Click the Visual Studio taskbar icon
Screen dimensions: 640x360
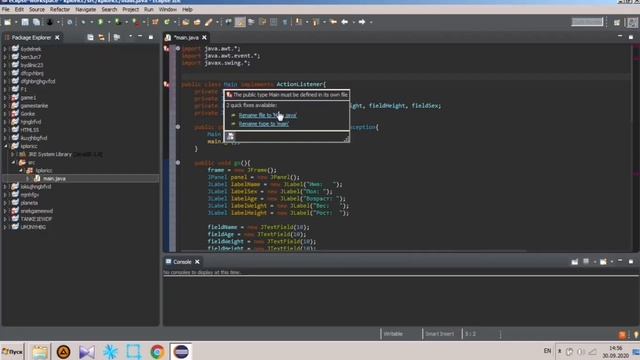(87, 351)
